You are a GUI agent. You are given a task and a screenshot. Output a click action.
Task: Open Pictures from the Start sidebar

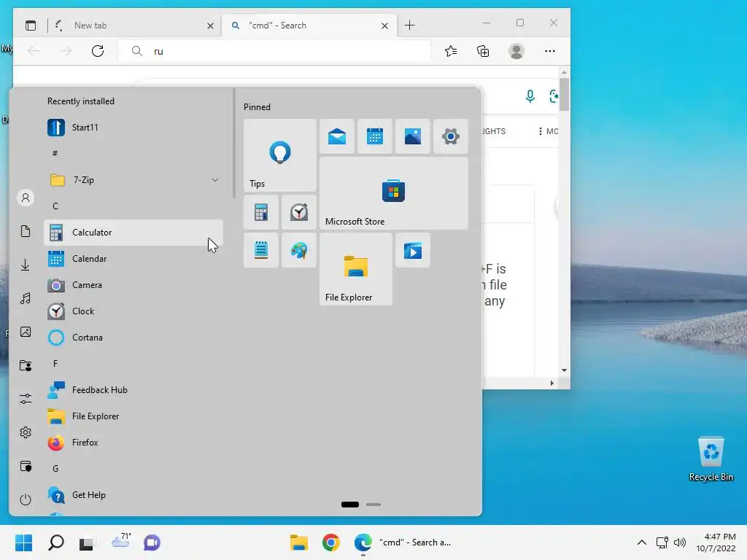(26, 332)
